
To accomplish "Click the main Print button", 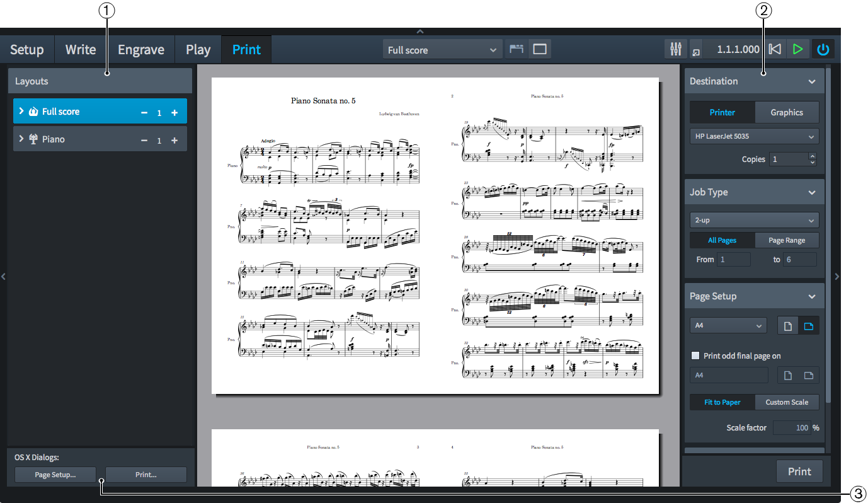I will click(x=799, y=471).
